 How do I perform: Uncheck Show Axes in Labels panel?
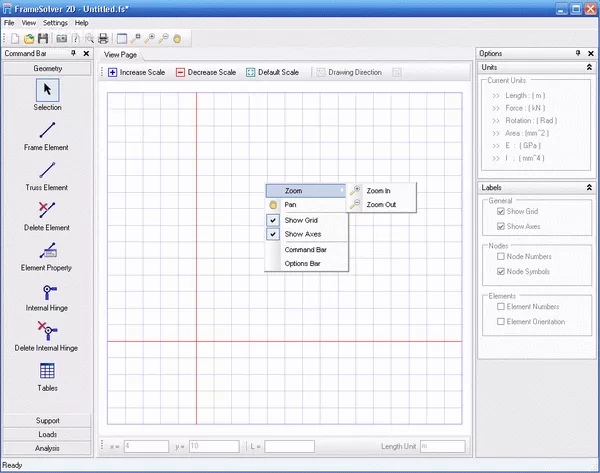(501, 226)
